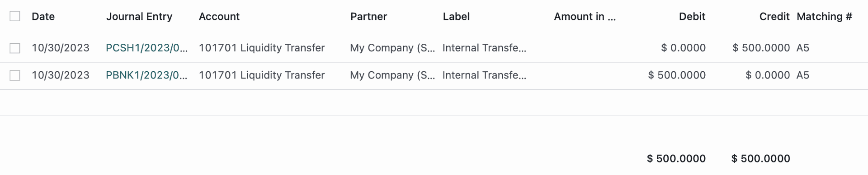This screenshot has width=868, height=175.
Task: Select matching number A5 in first row
Action: [803, 48]
